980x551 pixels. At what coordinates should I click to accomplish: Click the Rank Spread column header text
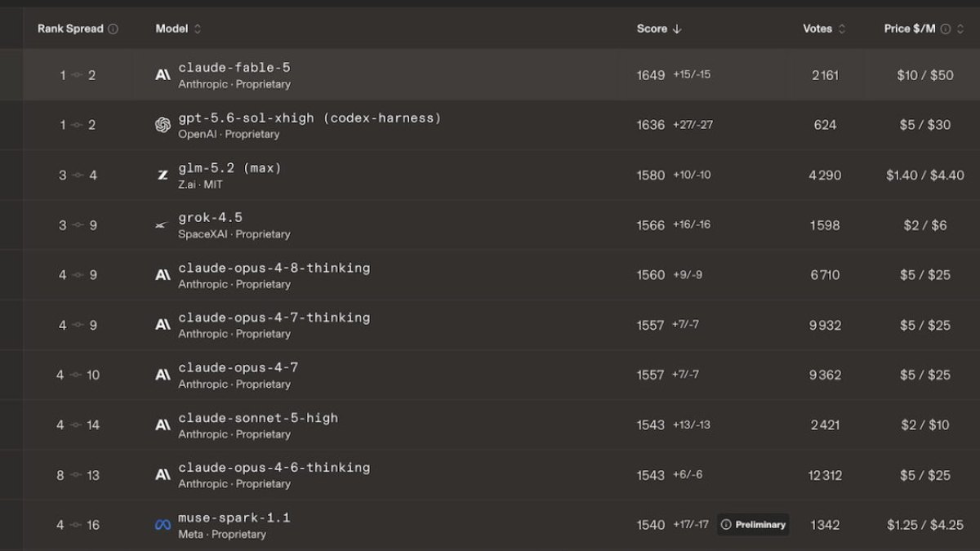click(x=70, y=29)
